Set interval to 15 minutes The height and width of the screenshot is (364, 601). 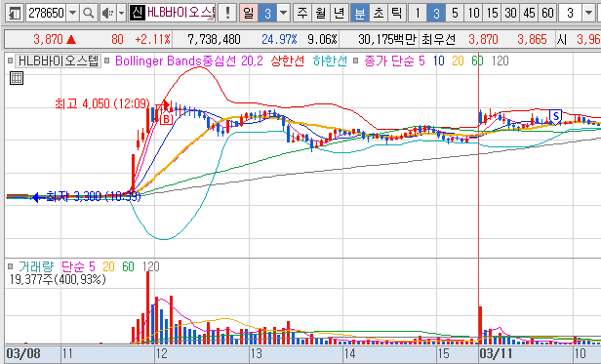492,13
